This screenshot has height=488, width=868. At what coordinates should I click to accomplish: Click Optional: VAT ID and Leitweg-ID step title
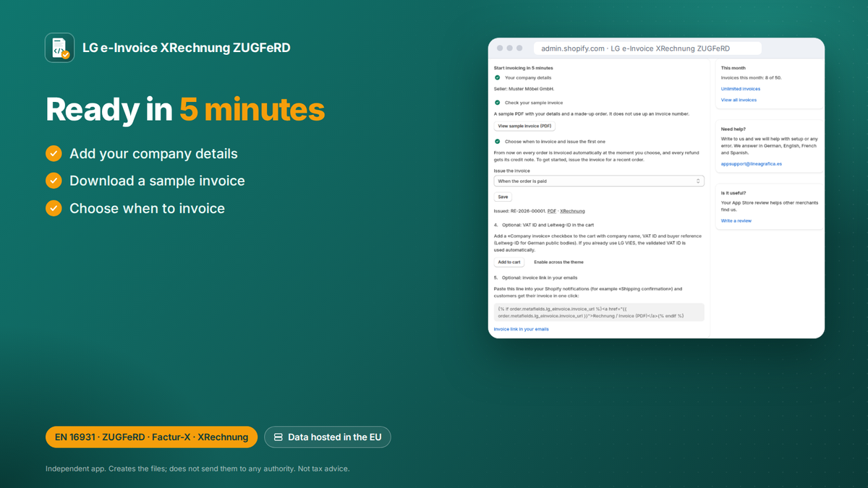pos(548,225)
